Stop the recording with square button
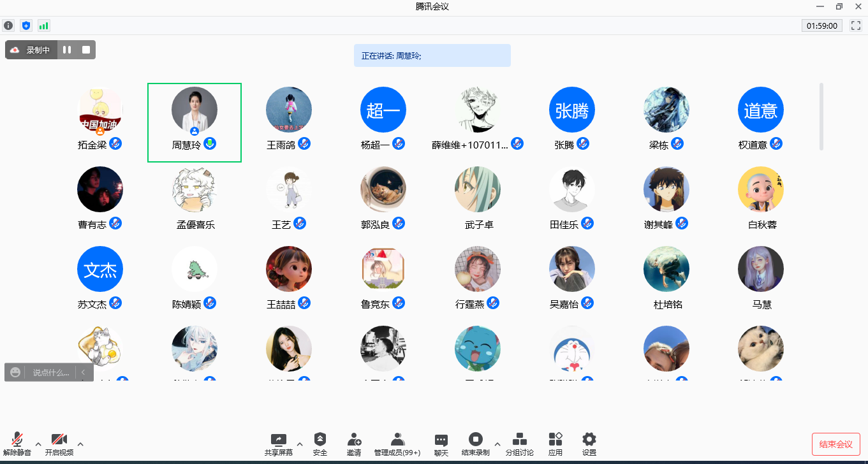The image size is (868, 464). (86, 50)
